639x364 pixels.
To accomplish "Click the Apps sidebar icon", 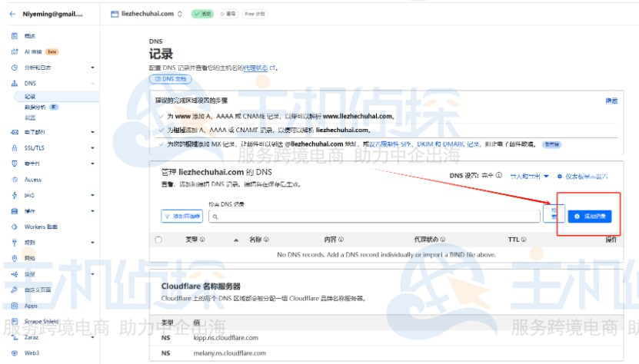I will 15,306.
